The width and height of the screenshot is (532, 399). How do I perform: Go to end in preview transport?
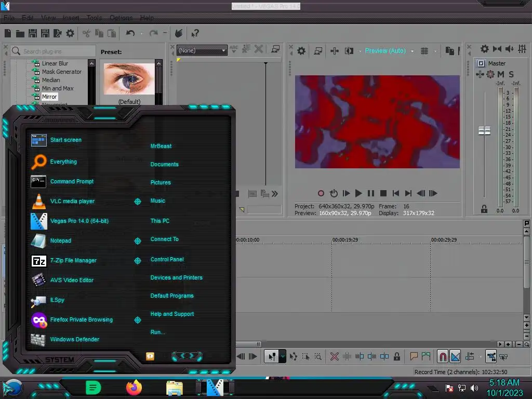(408, 193)
